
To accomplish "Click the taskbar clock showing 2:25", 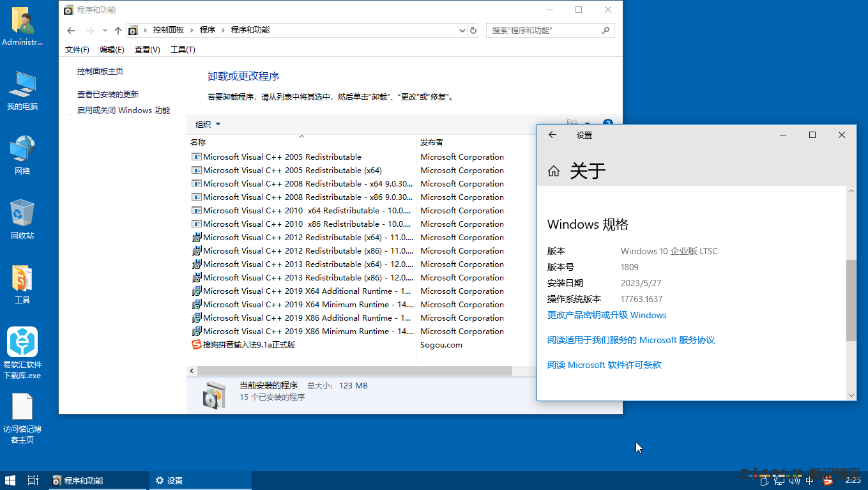I will tap(853, 480).
